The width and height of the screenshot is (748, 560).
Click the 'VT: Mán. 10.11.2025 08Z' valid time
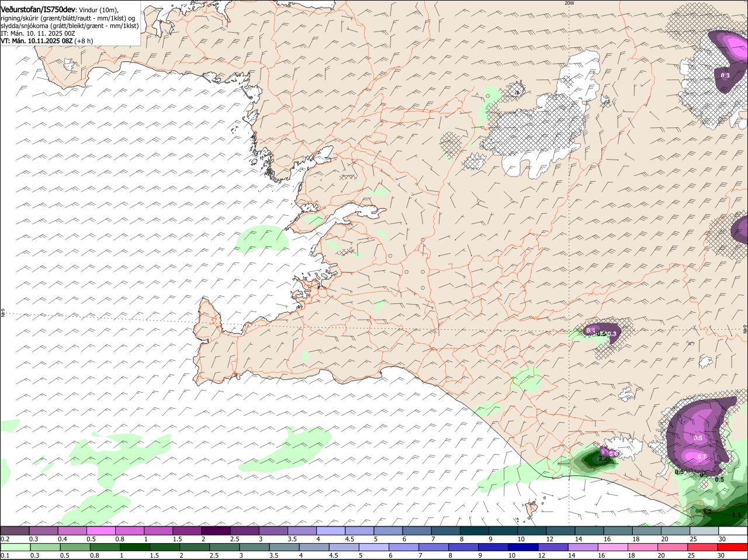(36, 41)
